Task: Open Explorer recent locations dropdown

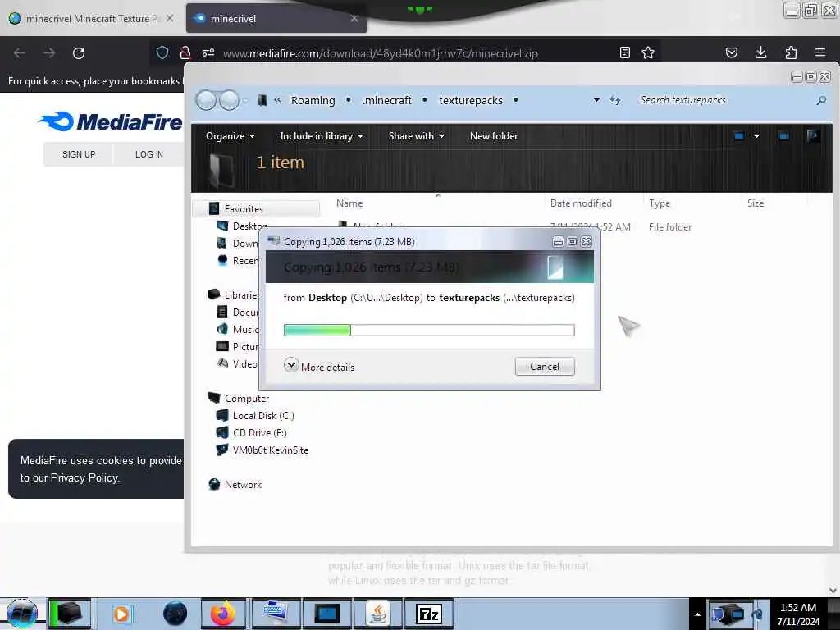Action: click(245, 100)
